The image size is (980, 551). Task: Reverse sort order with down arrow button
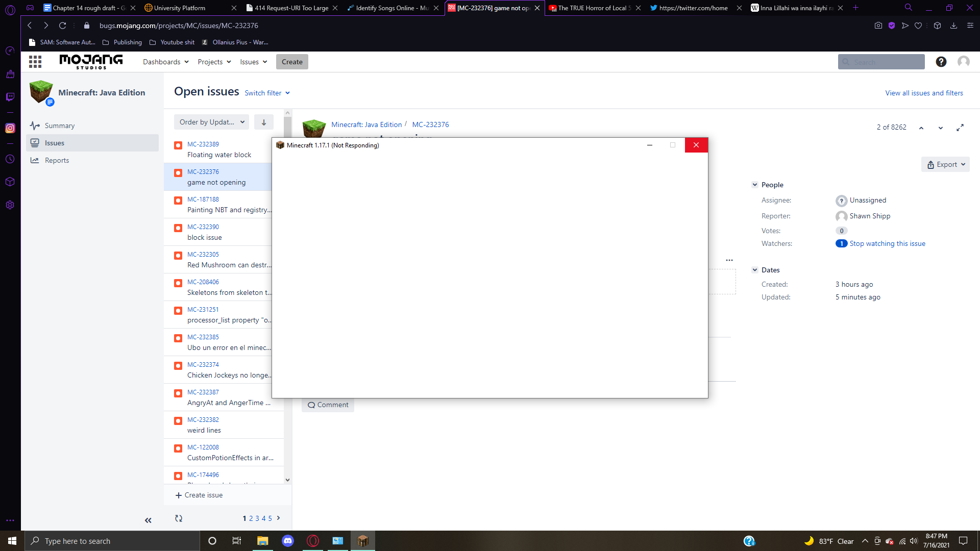coord(263,122)
